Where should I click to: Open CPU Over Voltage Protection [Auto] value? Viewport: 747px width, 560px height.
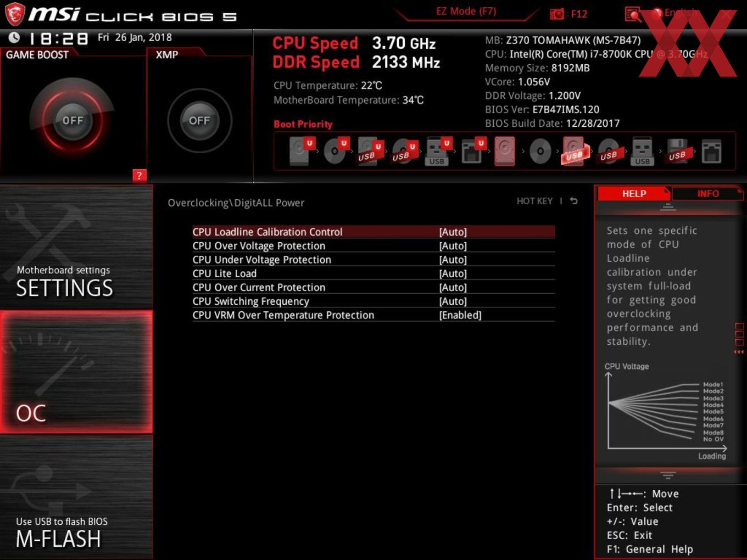[x=453, y=246]
